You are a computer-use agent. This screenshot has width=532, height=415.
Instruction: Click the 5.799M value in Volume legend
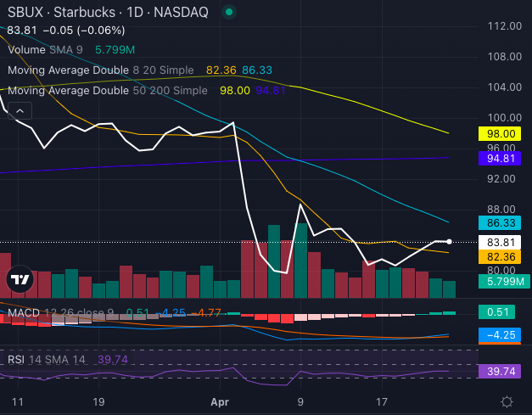[x=115, y=50]
